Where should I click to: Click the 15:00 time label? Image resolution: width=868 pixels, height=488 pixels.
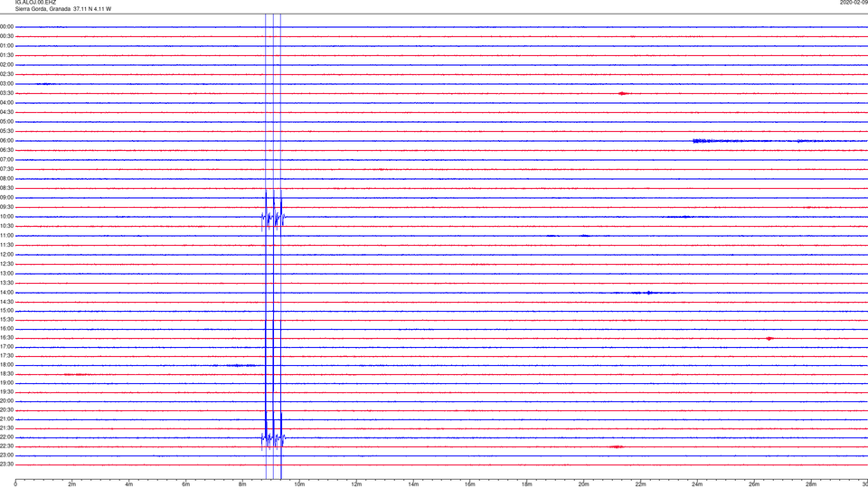[6, 310]
